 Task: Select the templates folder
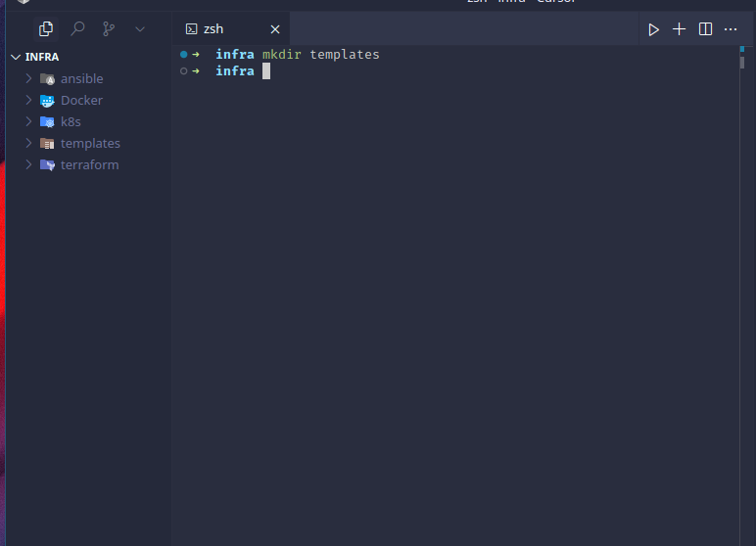click(89, 143)
